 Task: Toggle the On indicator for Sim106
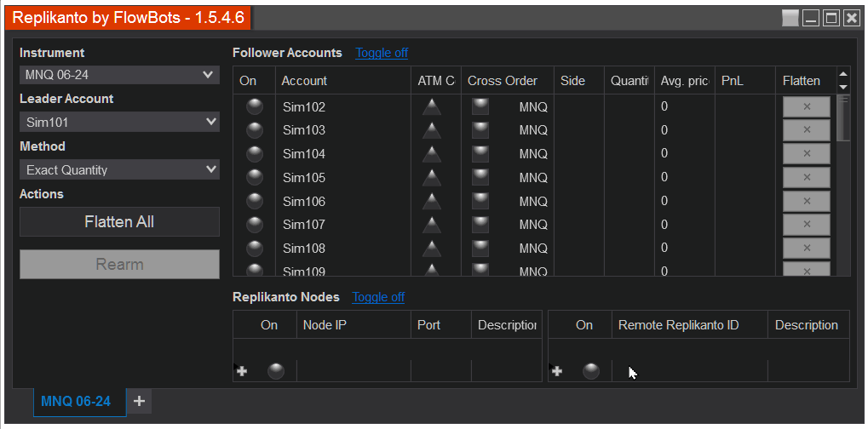tap(255, 201)
